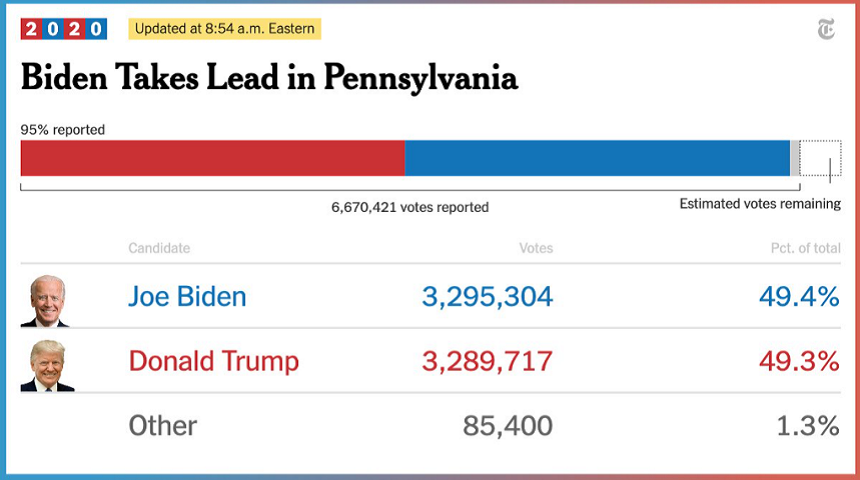Viewport: 860px width, 480px height.
Task: Click the red Trump segment of the vote bar
Action: [x=212, y=158]
